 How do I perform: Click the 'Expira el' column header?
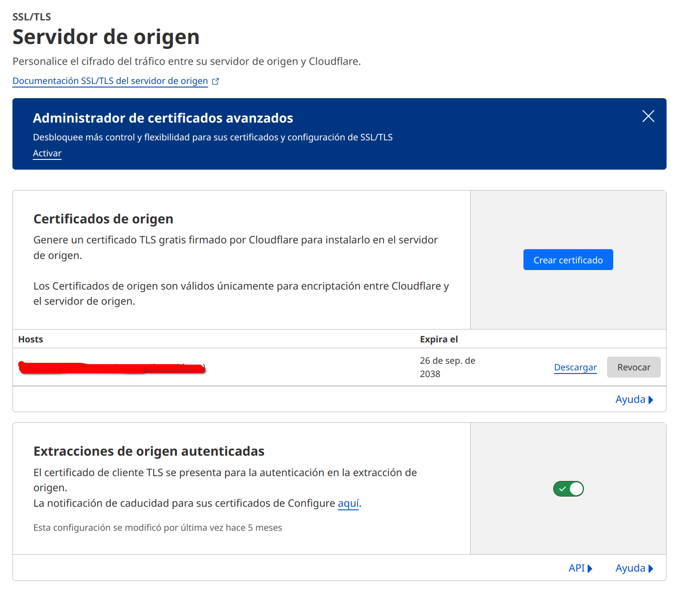click(439, 339)
